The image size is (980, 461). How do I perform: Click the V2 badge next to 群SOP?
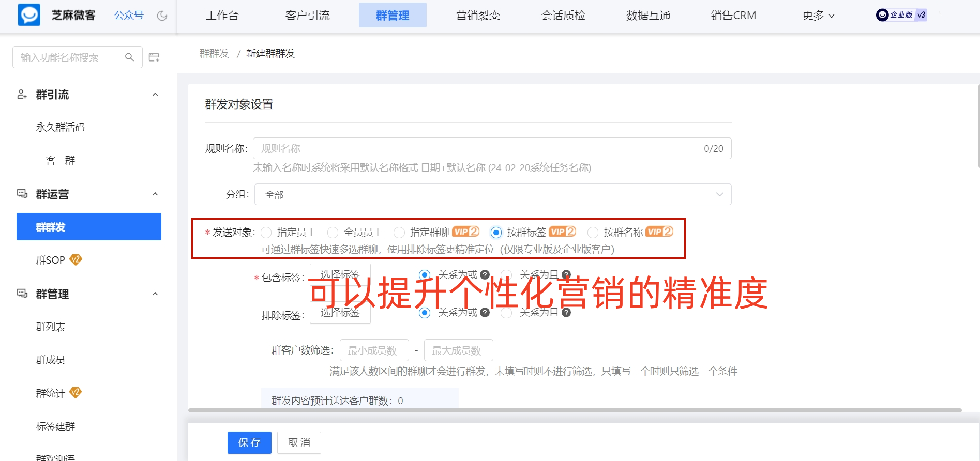pyautogui.click(x=76, y=259)
